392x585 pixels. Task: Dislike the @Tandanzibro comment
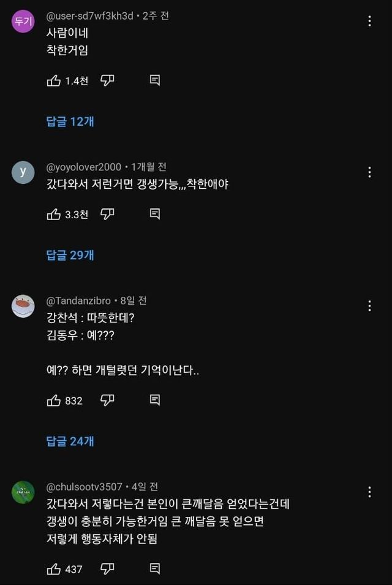[x=107, y=400]
